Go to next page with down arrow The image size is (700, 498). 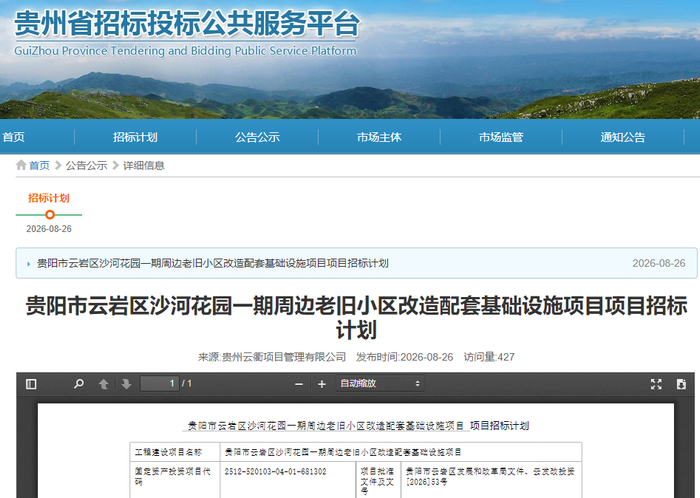[x=126, y=384]
